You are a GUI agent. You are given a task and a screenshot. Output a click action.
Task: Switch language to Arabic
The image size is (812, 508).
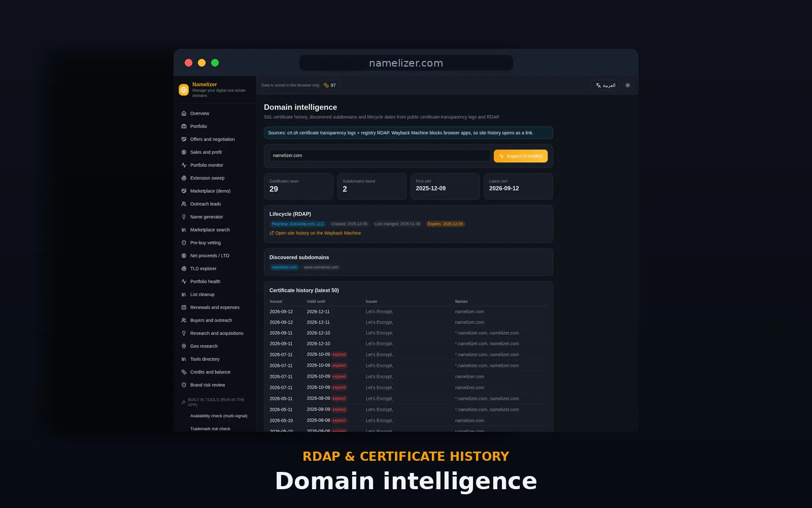605,85
